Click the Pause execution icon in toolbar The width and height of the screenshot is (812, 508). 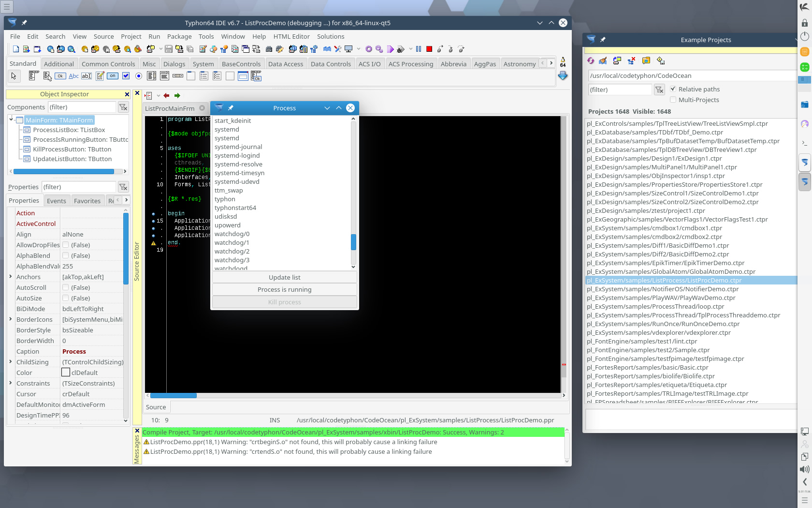tap(419, 49)
